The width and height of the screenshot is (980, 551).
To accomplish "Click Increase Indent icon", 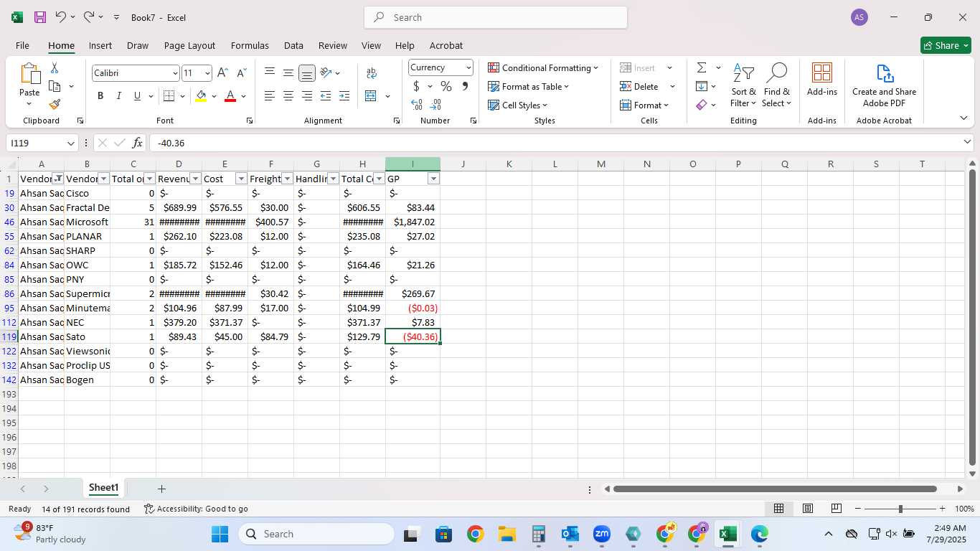I will pyautogui.click(x=344, y=95).
